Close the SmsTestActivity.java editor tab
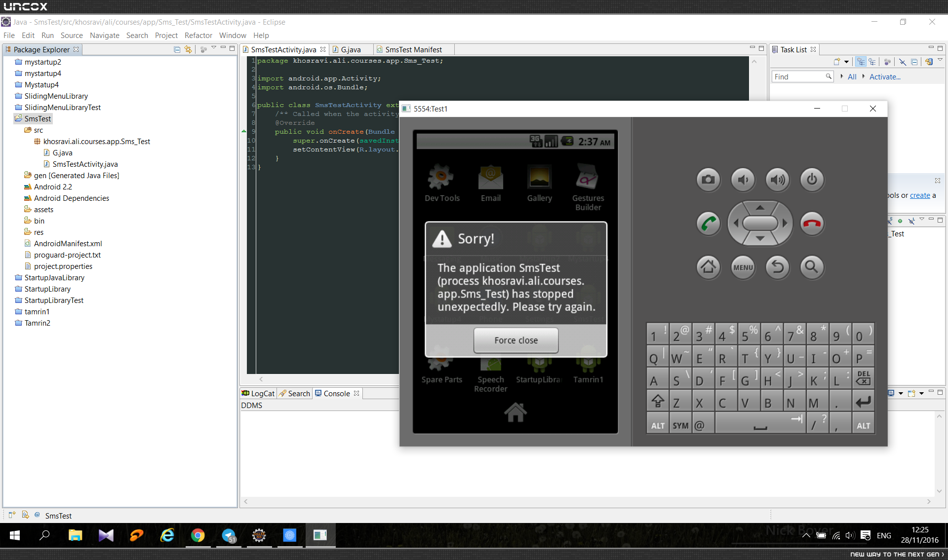The height and width of the screenshot is (560, 948). pos(323,49)
